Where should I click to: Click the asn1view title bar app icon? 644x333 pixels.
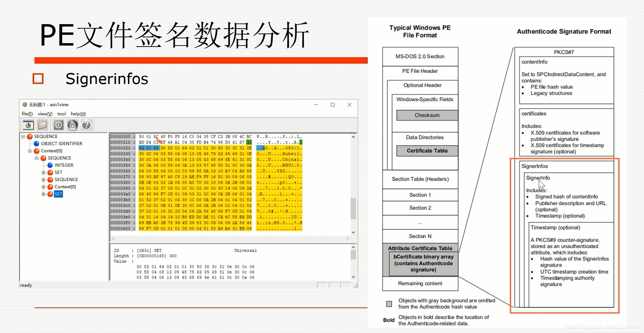pos(24,105)
